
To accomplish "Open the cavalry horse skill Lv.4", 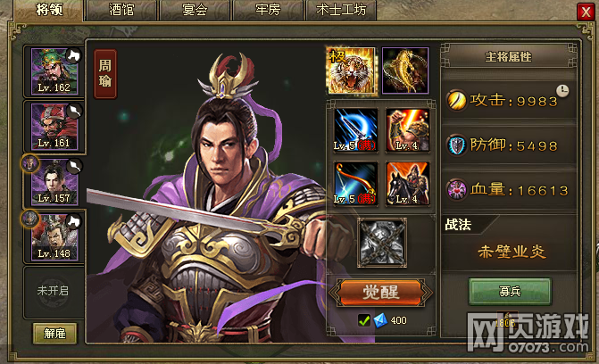I will pos(408,184).
